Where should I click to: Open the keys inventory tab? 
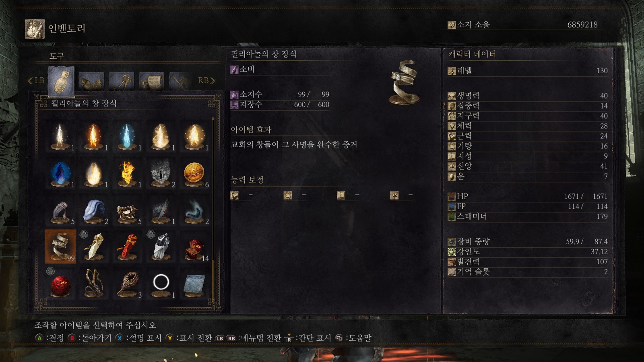122,81
